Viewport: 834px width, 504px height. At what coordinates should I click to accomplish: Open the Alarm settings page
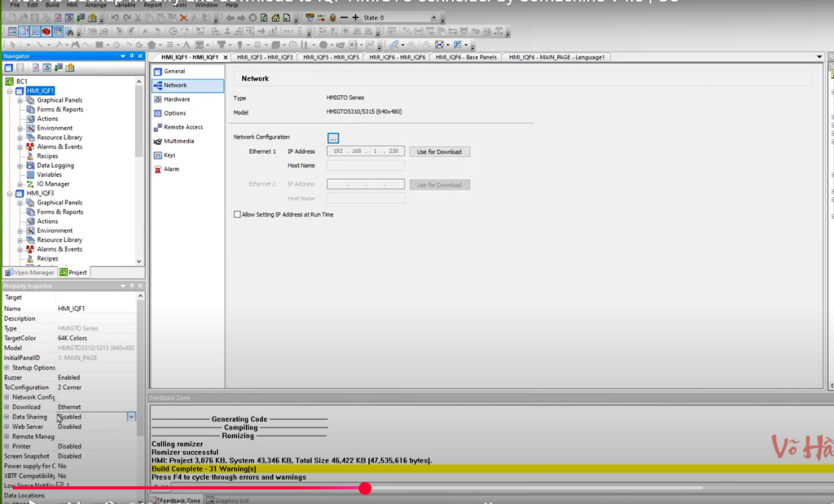[170, 169]
